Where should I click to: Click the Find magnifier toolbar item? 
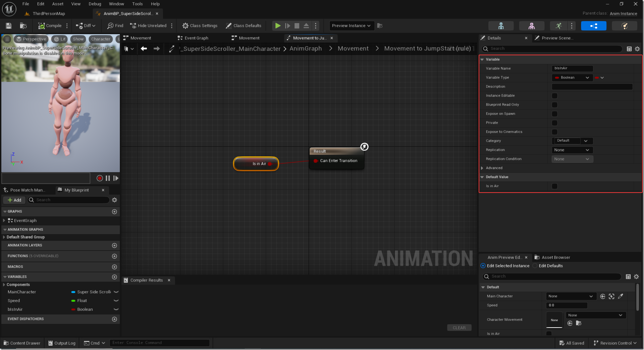115,26
